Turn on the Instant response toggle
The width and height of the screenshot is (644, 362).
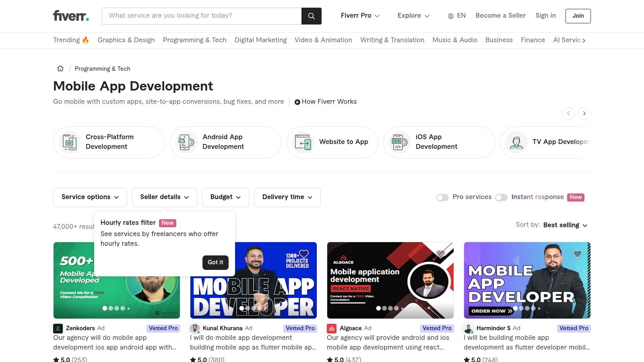tap(502, 197)
